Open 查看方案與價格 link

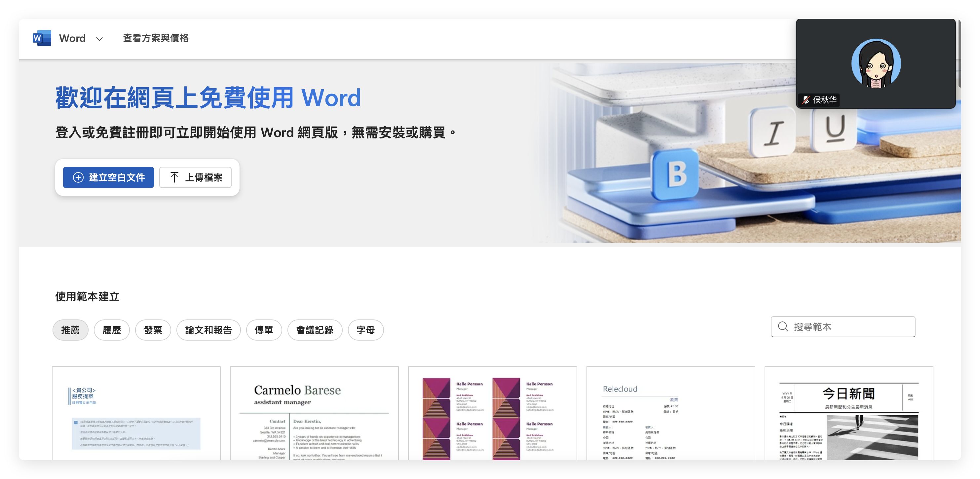(156, 38)
